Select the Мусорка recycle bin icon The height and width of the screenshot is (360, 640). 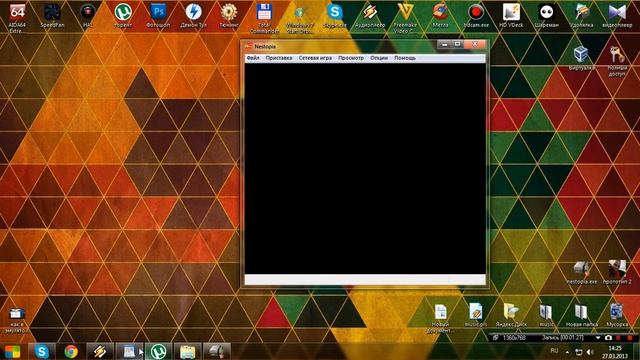(617, 315)
